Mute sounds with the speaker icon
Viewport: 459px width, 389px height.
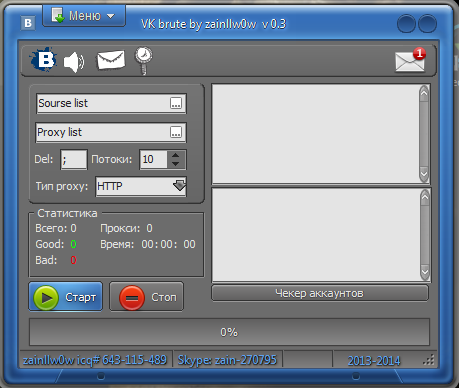click(x=74, y=62)
